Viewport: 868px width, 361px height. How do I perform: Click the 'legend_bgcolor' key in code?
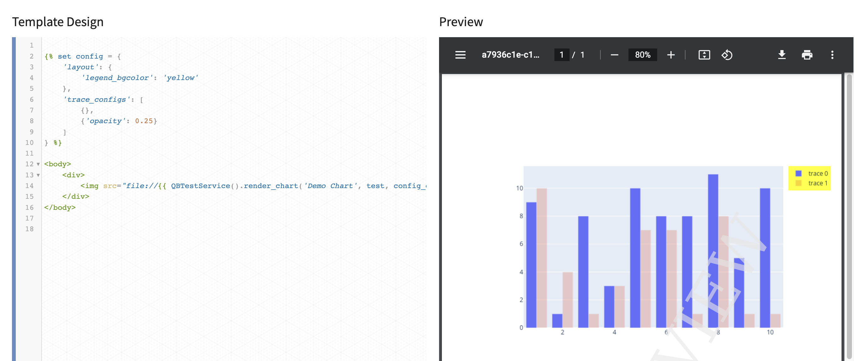(117, 78)
